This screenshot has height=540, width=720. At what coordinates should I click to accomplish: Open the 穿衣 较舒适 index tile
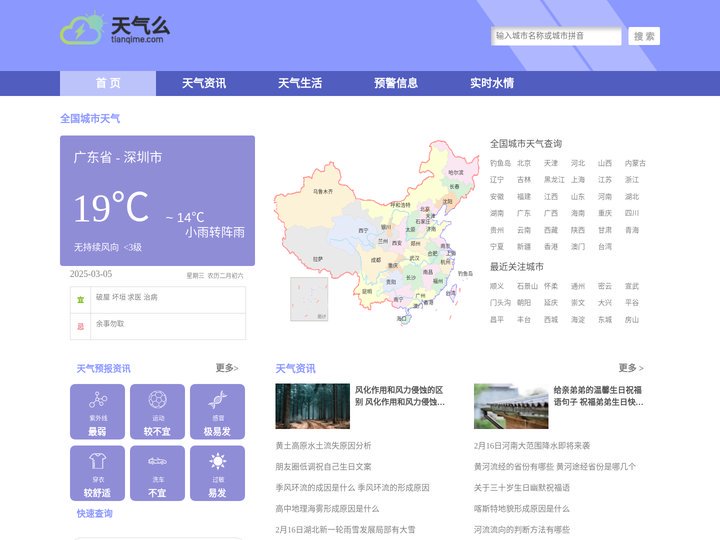point(97,473)
